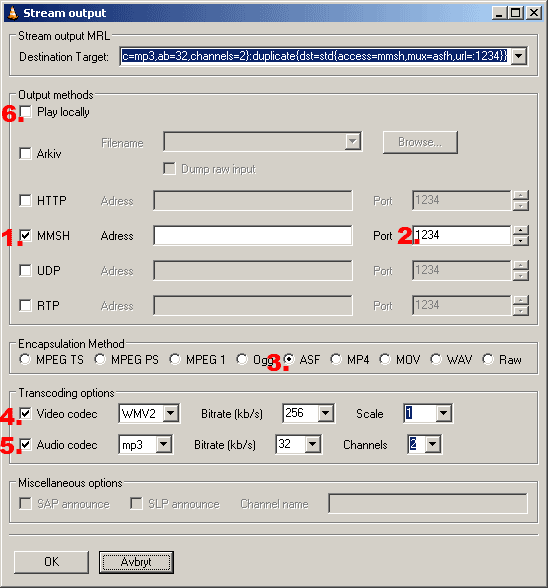This screenshot has width=548, height=588.
Task: Uncheck the MMSH output method
Action: 26,236
